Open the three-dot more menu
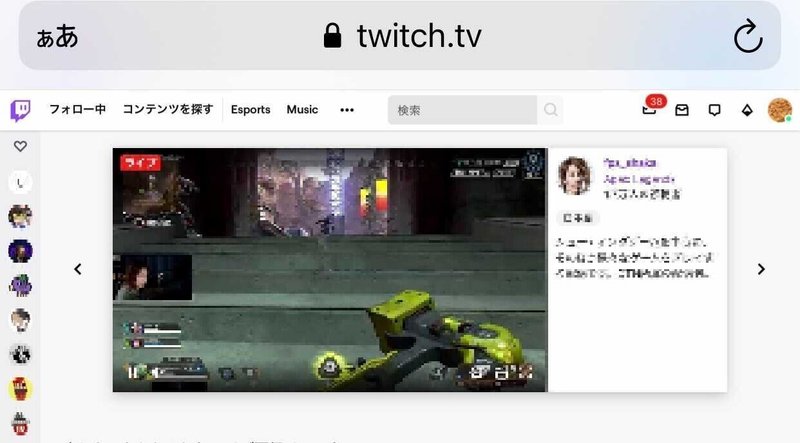Viewport: 800px width, 443px height. (x=347, y=110)
